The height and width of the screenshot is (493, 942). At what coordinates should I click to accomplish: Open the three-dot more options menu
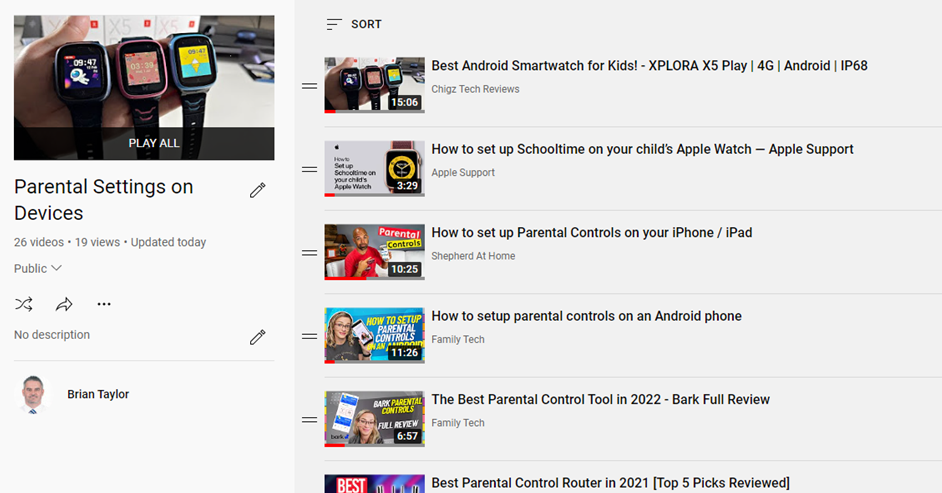104,304
